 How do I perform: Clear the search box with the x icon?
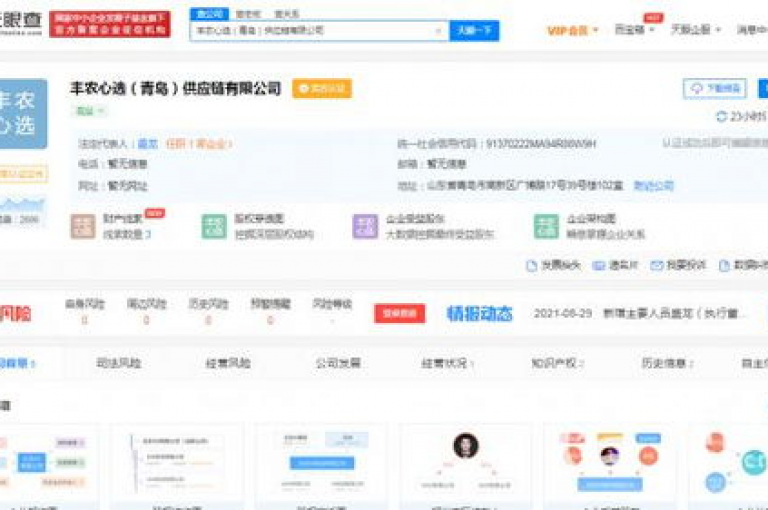tap(438, 31)
